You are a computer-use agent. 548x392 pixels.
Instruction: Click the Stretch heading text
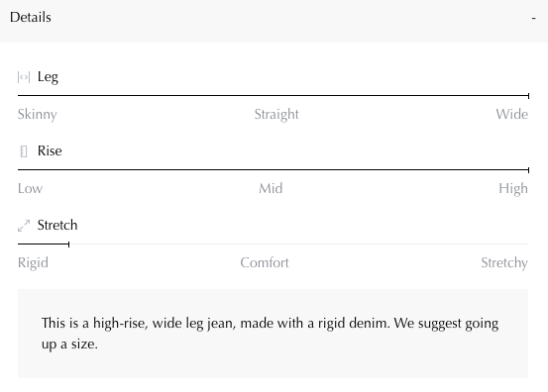tap(57, 225)
